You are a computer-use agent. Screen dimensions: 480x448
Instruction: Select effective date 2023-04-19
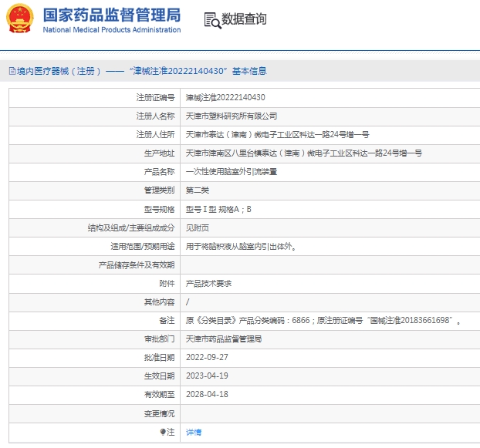[x=207, y=376]
